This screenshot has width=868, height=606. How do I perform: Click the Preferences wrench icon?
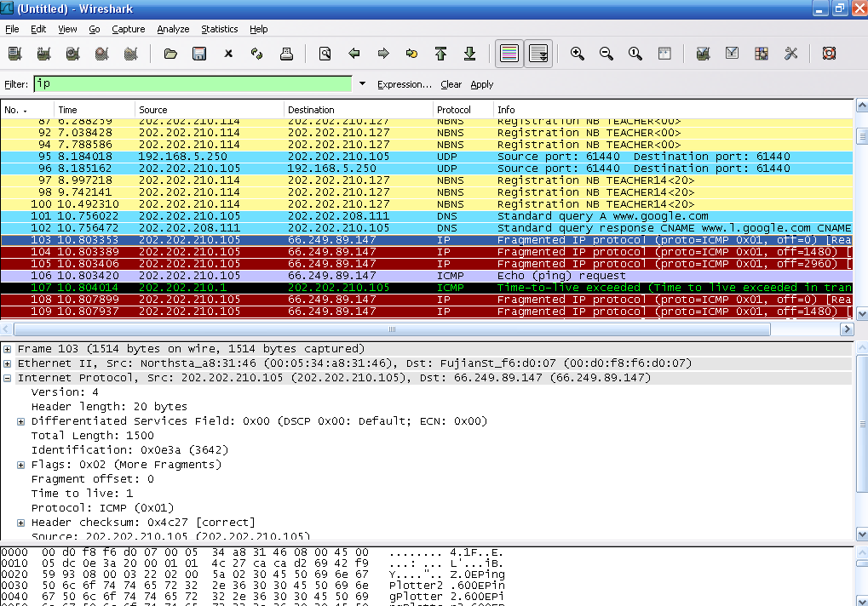790,53
